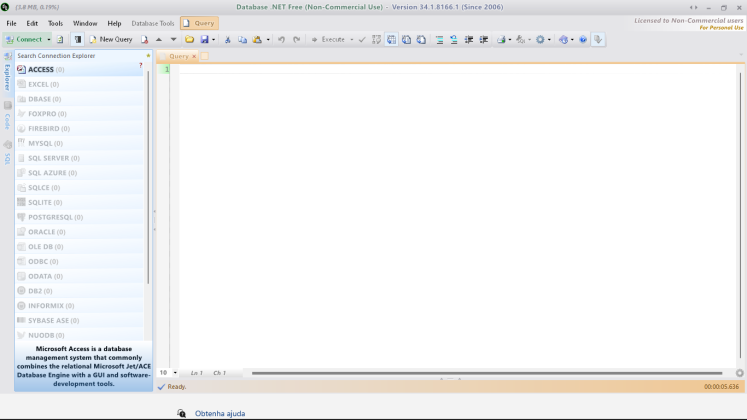Open the Code vertical side tab

[7, 116]
